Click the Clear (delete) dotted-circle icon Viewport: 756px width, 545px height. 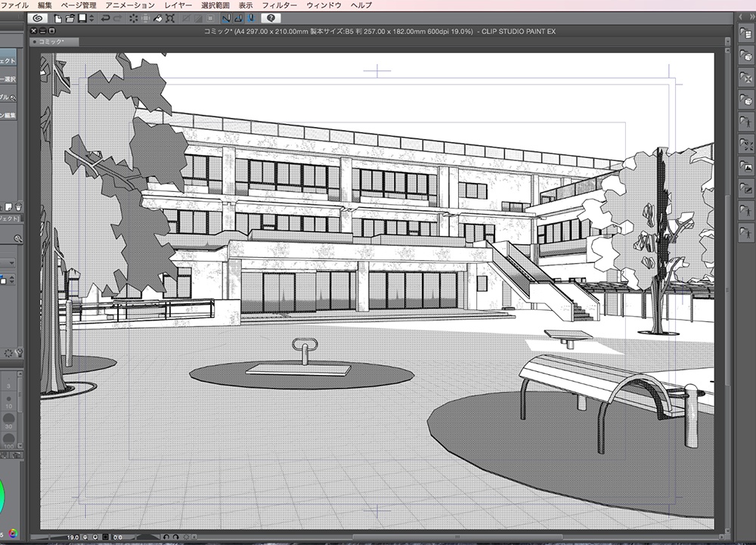[133, 18]
